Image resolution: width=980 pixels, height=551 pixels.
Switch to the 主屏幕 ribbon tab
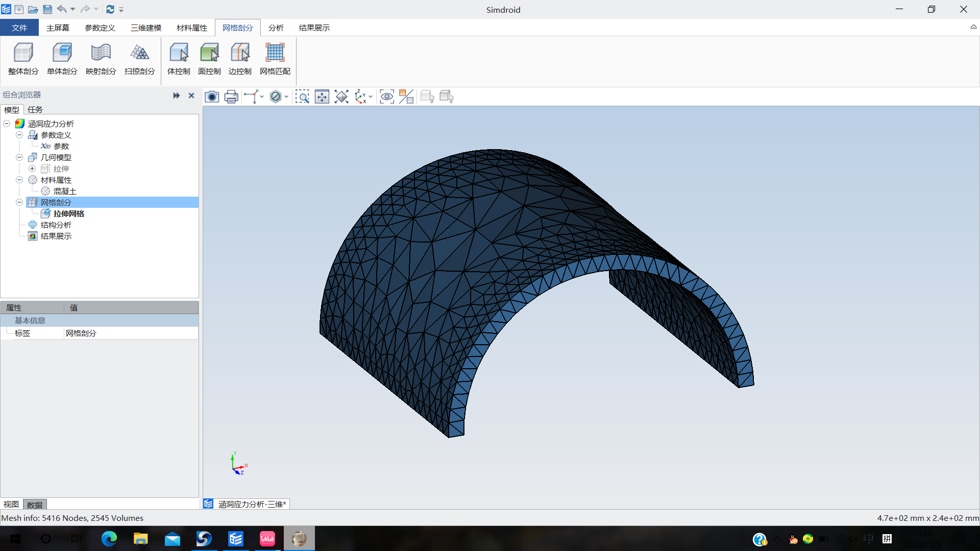(58, 28)
